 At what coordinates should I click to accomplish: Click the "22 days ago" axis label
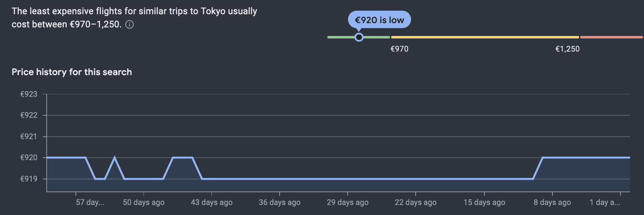(x=416, y=203)
